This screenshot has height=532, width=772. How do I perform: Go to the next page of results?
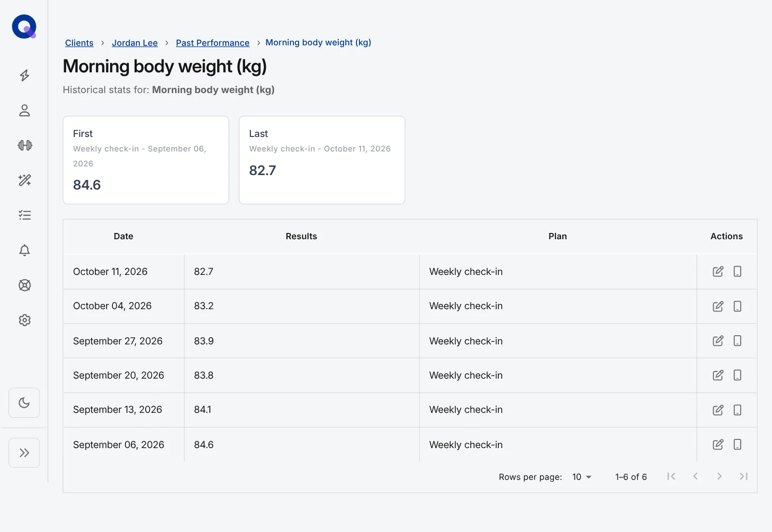[x=719, y=477]
